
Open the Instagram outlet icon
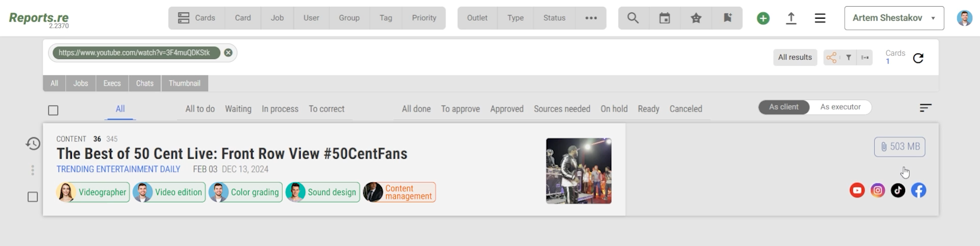[878, 191]
